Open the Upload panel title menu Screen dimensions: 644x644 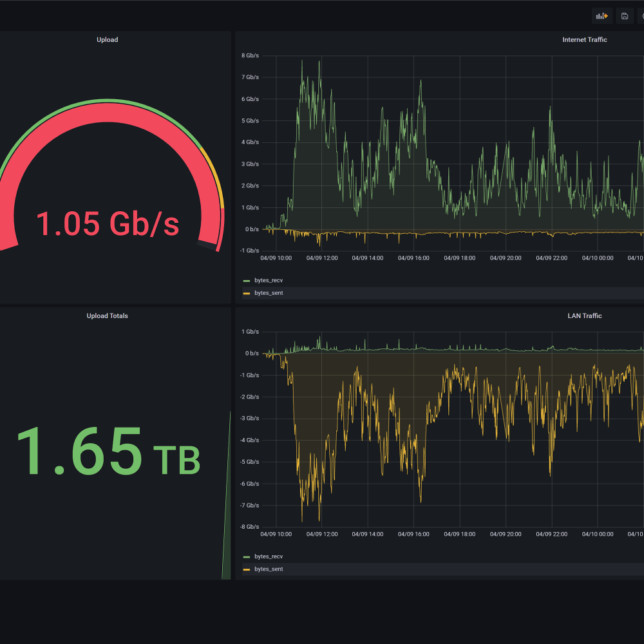point(107,40)
